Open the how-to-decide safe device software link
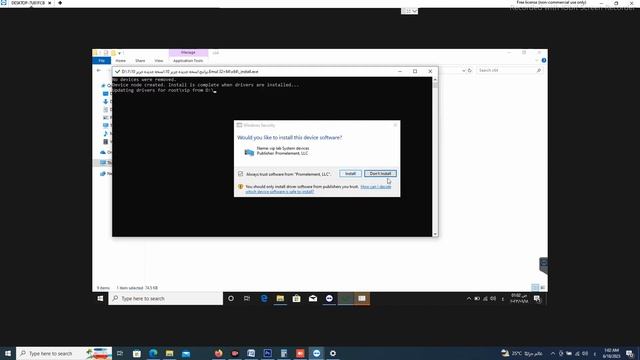Viewport: 640px width, 360px height. click(318, 189)
